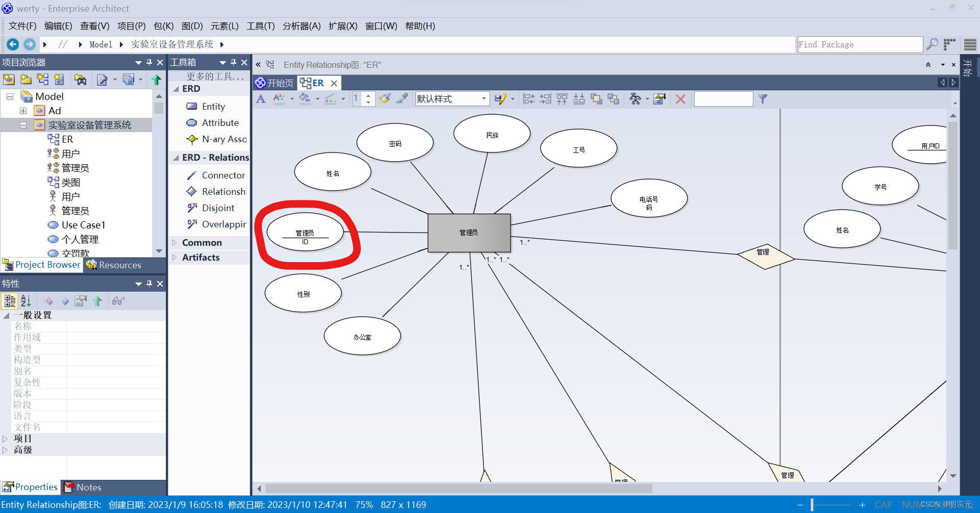Switch to the 开始页 tab
The height and width of the screenshot is (513, 980).
(x=275, y=83)
